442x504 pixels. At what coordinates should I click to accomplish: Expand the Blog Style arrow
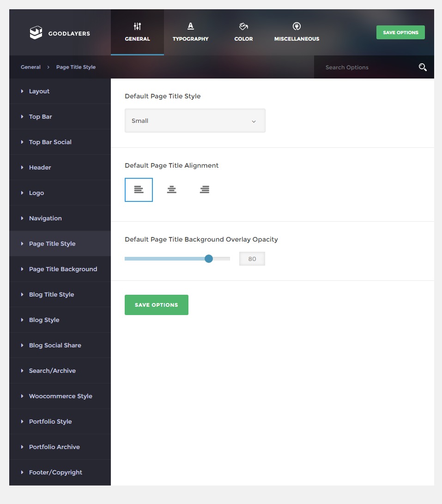click(x=22, y=320)
